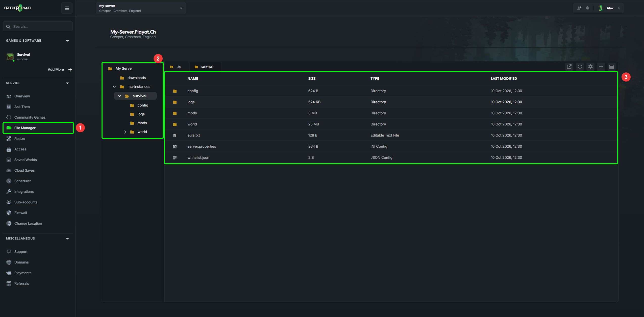Open Referrals gift icon

9,283
